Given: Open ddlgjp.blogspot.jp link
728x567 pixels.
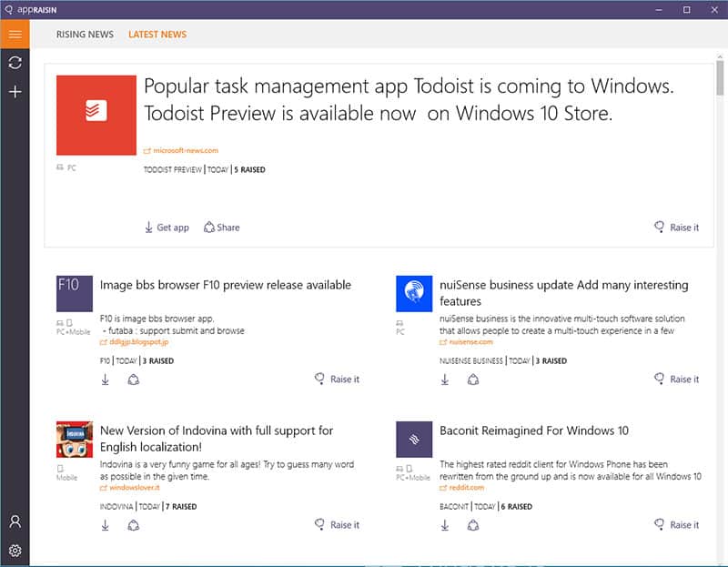Looking at the screenshot, I should (134, 342).
